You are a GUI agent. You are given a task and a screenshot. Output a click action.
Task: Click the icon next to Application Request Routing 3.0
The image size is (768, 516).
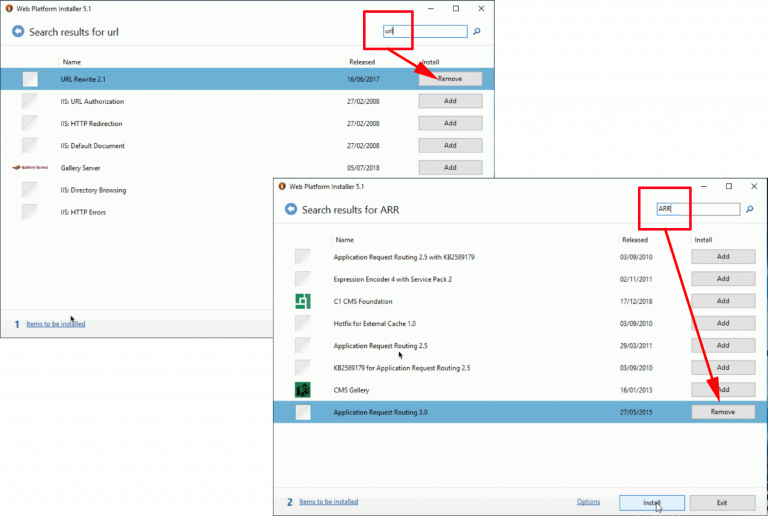[x=303, y=412]
